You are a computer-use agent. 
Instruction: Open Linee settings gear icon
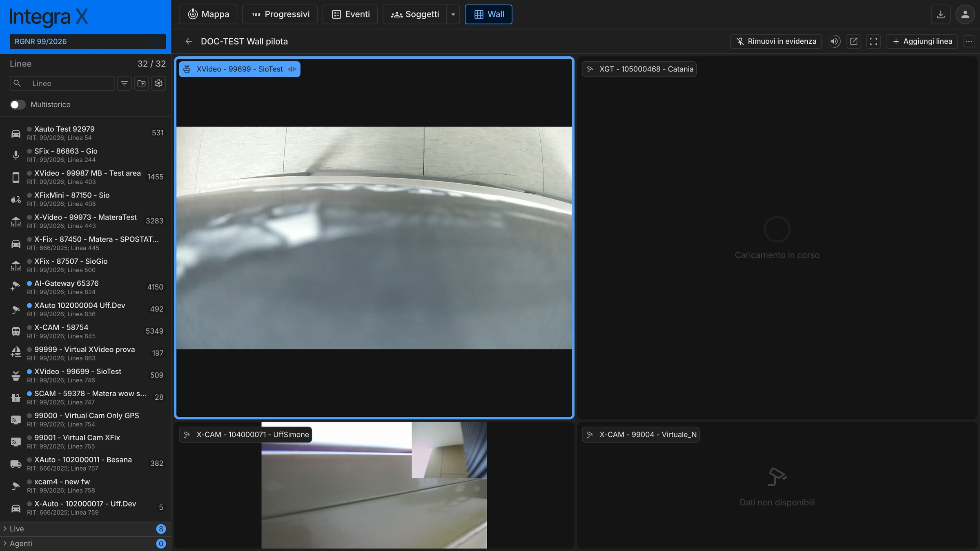tap(159, 83)
